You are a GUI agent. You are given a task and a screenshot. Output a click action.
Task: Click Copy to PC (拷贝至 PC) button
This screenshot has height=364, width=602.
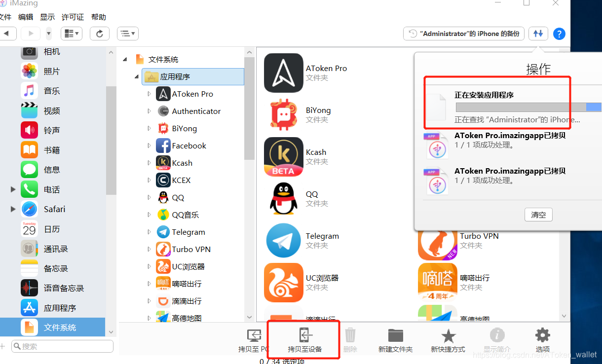[254, 340]
